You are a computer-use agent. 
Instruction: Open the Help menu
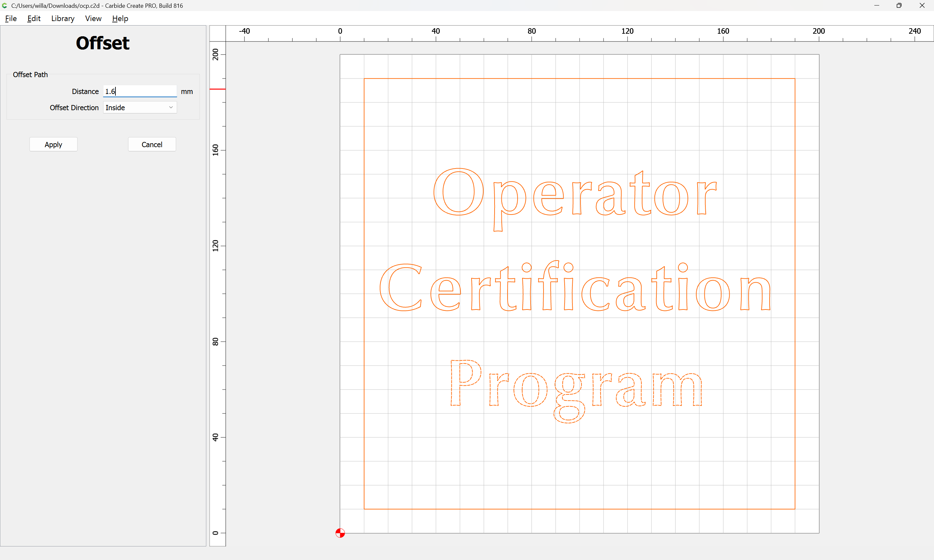(x=120, y=18)
